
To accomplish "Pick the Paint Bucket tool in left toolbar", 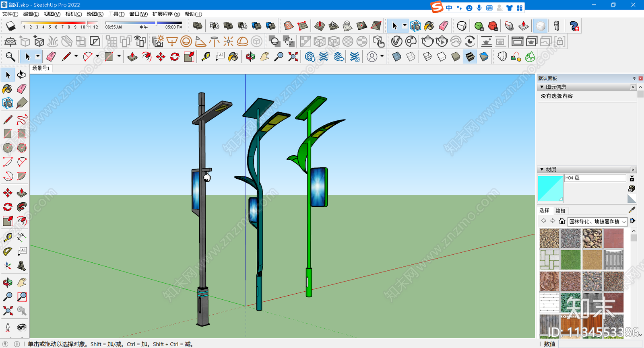I will coord(7,89).
